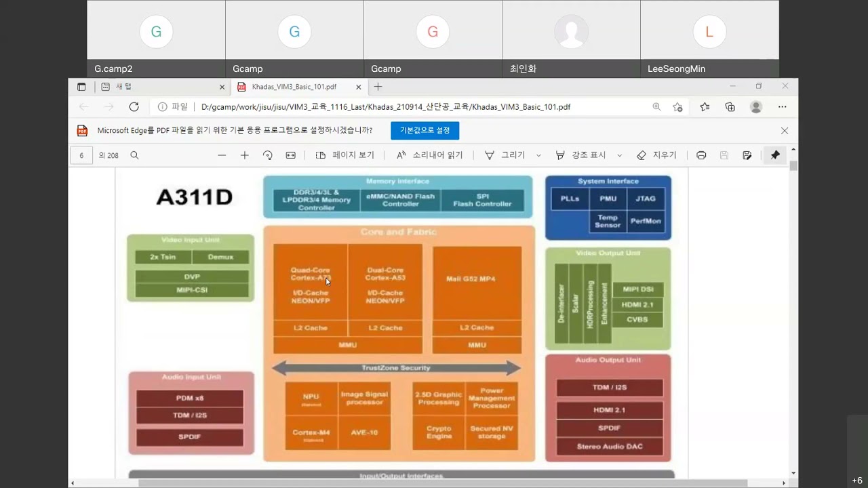868x488 pixels.
Task: Click the Microsoft Edge PDF notification icon
Action: coord(82,131)
